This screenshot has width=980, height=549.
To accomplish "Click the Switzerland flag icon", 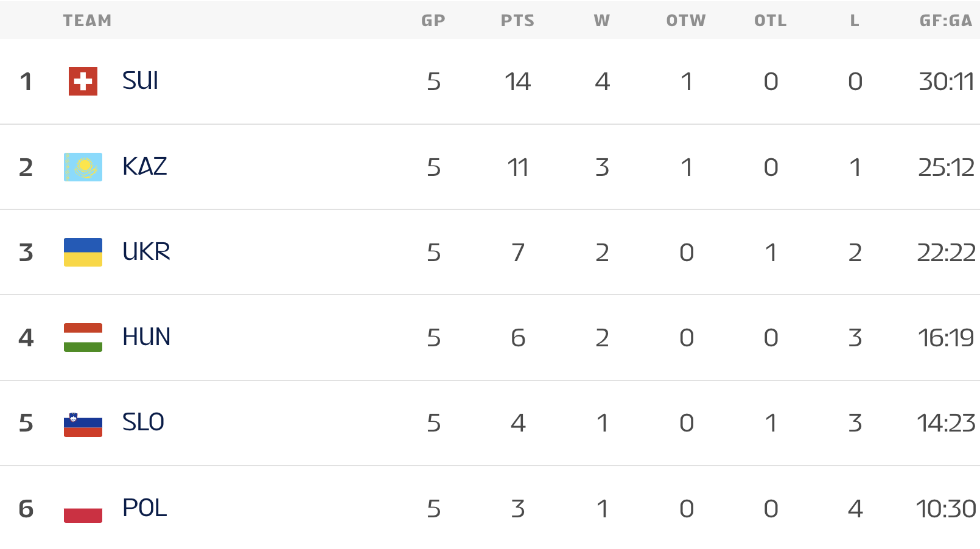I will [x=83, y=82].
